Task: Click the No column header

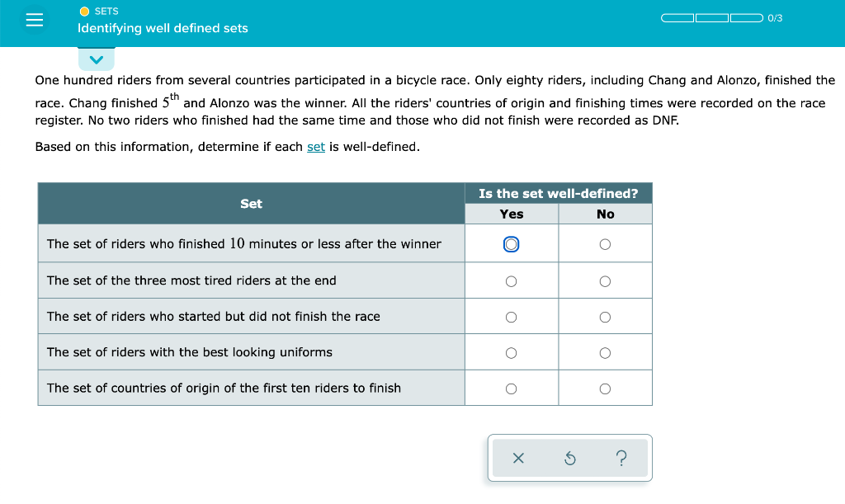Action: tap(605, 214)
